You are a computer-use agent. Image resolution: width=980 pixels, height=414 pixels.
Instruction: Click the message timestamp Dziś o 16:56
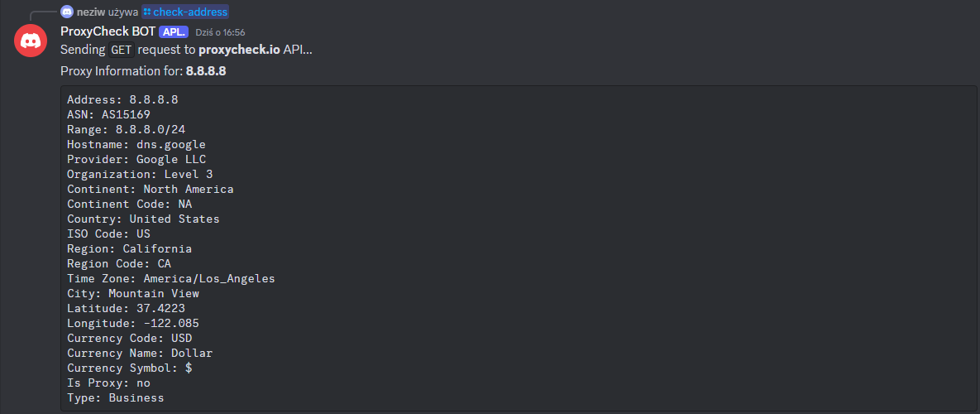click(220, 32)
